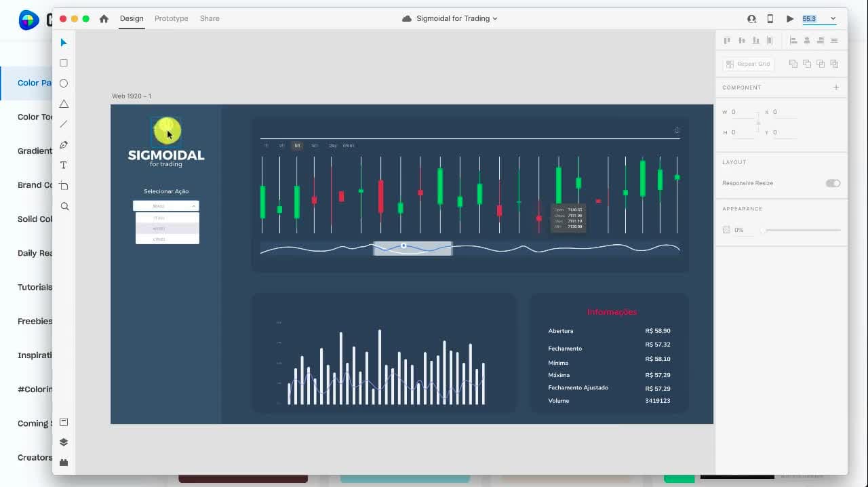Apply the Add boolean operation
Image resolution: width=868 pixels, height=487 pixels.
(793, 64)
